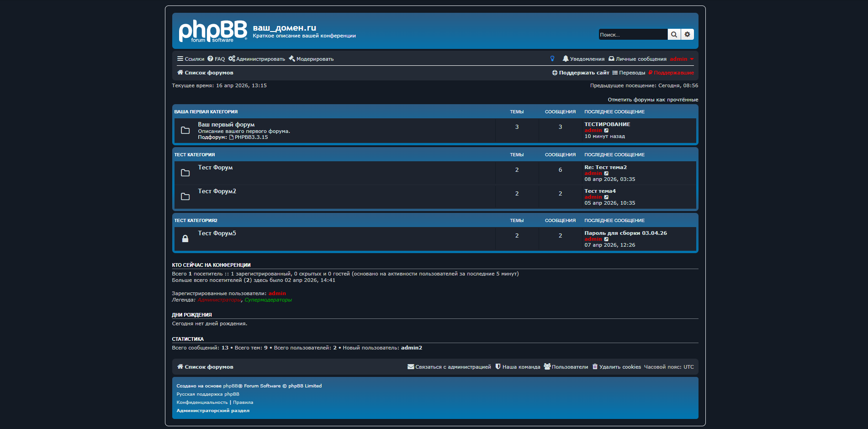This screenshot has width=868, height=429.
Task: Click Отметить форумы как прочтённые
Action: coord(652,100)
